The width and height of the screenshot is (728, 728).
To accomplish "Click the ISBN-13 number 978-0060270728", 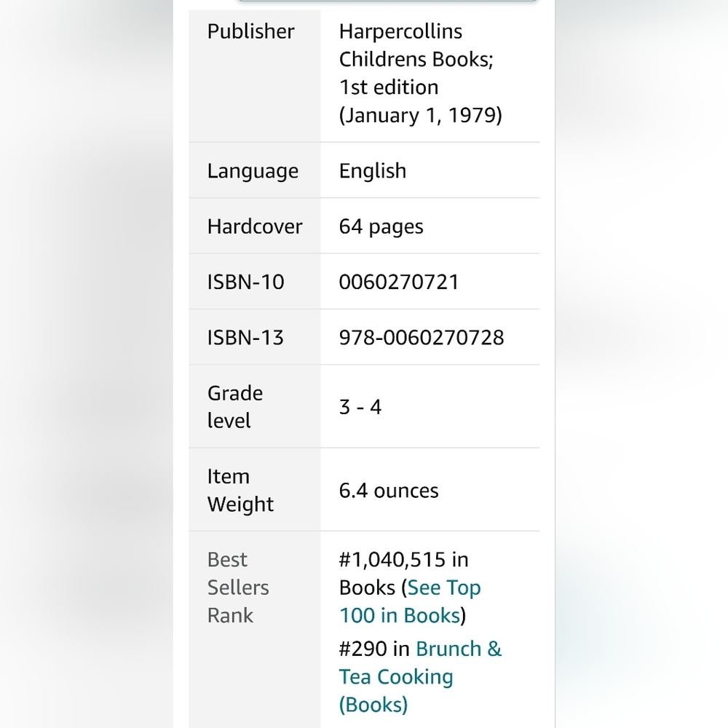I will [x=421, y=338].
